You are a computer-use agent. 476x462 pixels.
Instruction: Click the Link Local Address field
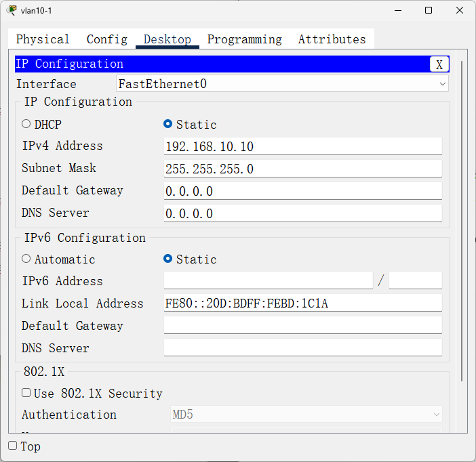[302, 303]
